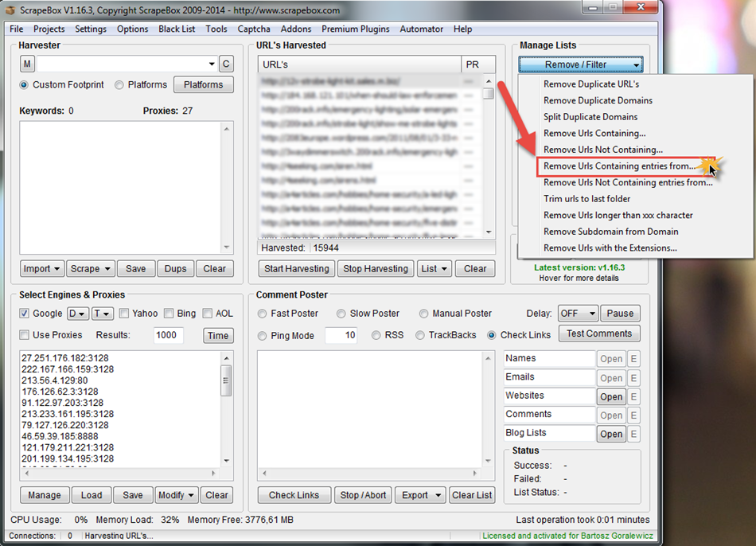Click the Stop Harvesting button
Image resolution: width=756 pixels, height=546 pixels.
[376, 269]
